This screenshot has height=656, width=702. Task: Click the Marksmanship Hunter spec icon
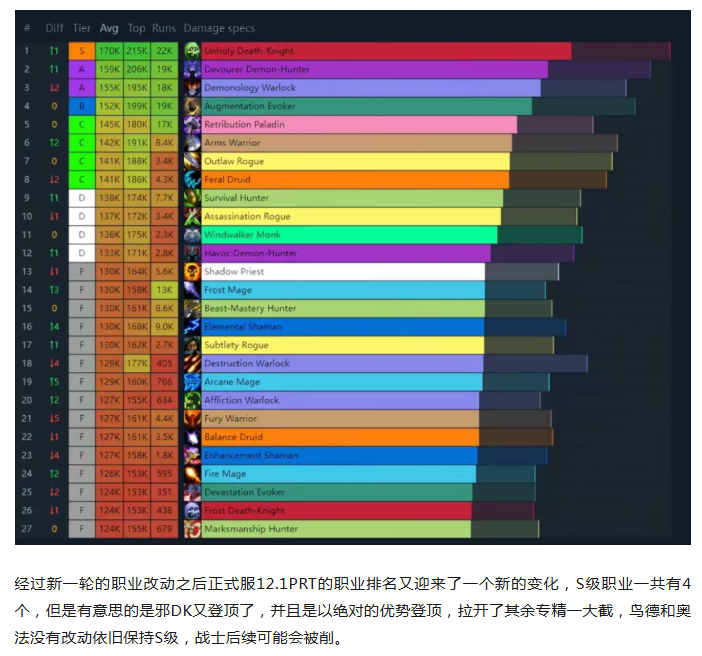coord(193,528)
